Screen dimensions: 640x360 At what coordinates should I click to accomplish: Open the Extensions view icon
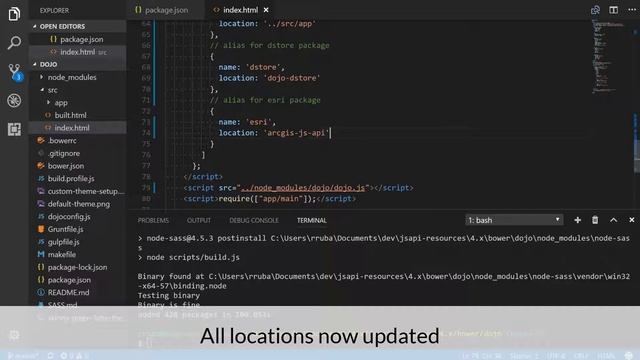[14, 129]
